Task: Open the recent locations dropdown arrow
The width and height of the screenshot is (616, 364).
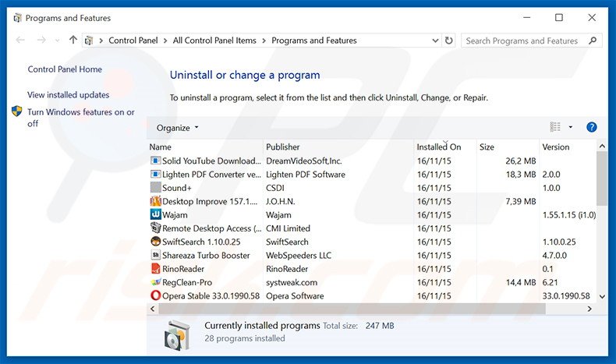Action: pos(58,41)
